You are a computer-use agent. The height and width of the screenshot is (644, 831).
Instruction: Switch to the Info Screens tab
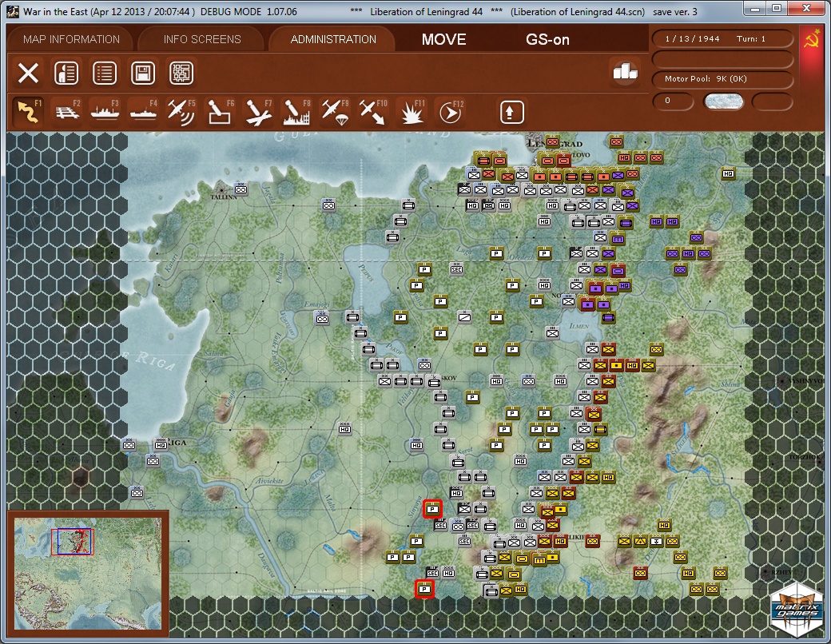click(x=202, y=39)
